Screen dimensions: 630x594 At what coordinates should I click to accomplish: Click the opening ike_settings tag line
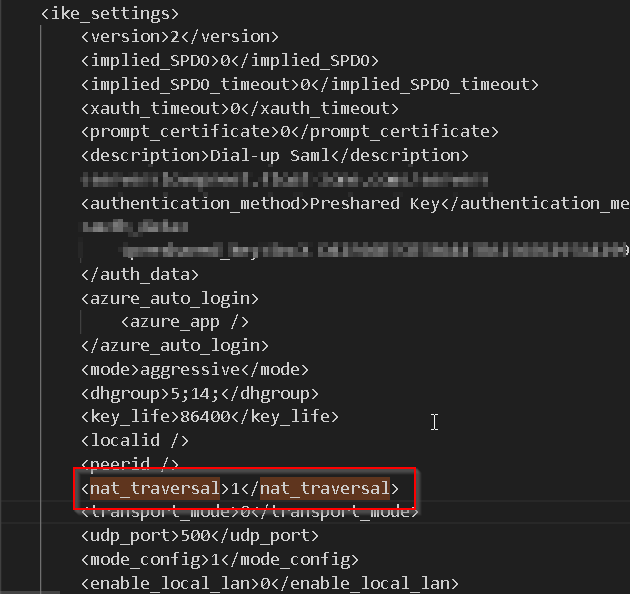click(x=109, y=14)
